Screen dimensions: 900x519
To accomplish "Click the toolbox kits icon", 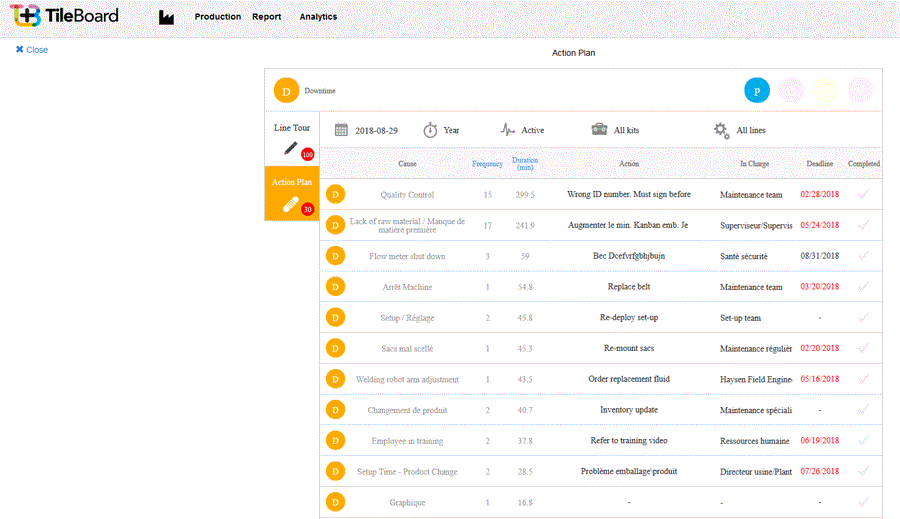I will (x=599, y=129).
